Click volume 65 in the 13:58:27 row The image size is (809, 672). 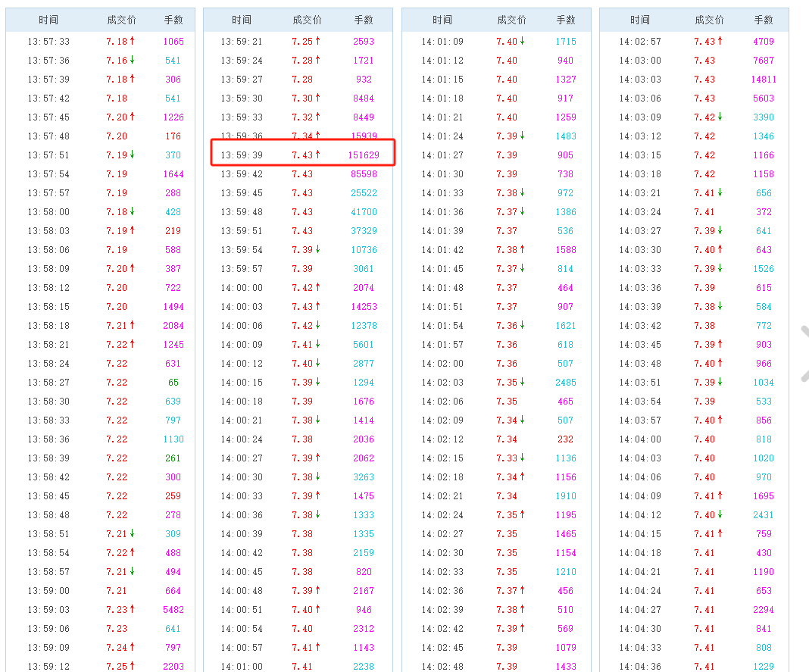point(173,383)
